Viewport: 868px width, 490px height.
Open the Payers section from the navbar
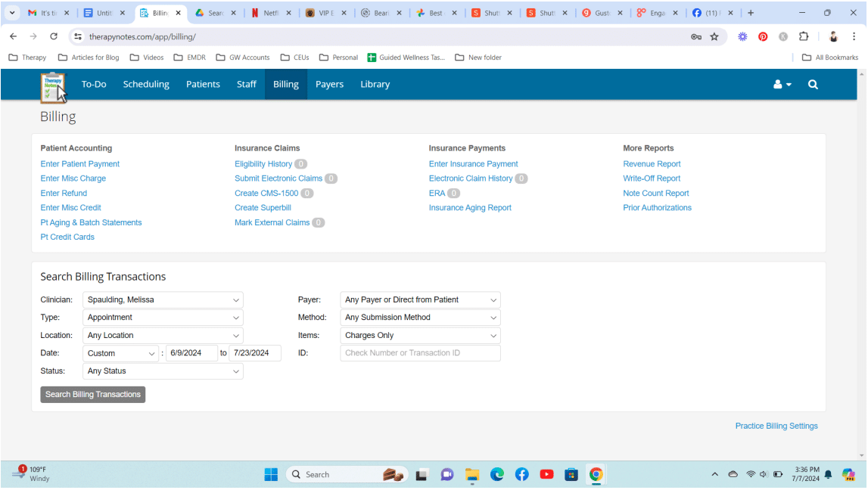329,84
